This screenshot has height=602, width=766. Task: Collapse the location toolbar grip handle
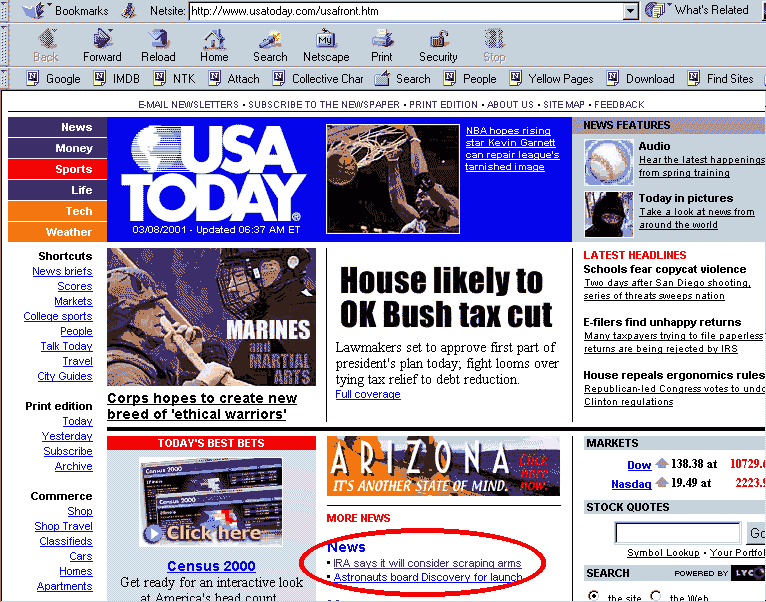pos(4,10)
